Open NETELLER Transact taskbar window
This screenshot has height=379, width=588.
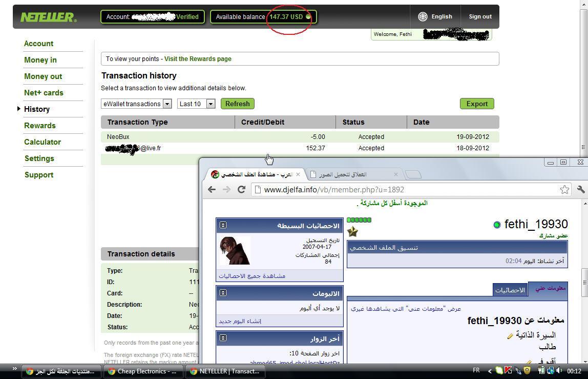click(225, 371)
